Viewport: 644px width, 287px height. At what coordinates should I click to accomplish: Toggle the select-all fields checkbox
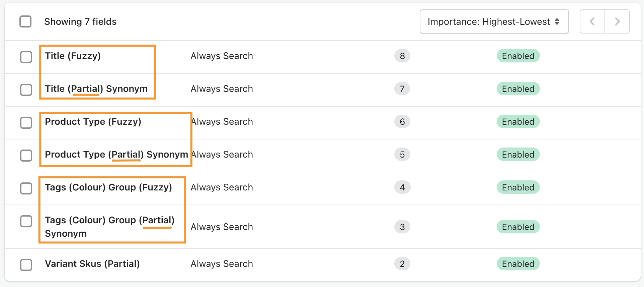pos(25,21)
